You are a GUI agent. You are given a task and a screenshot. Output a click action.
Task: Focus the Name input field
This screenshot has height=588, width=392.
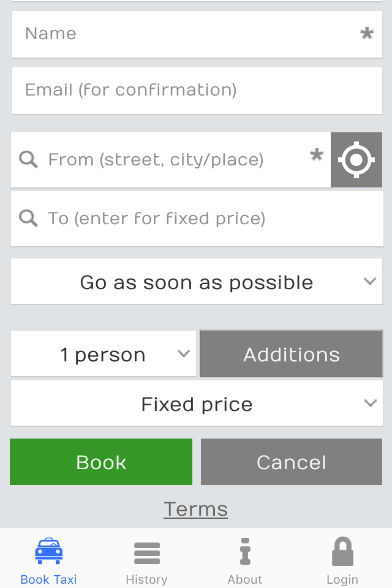(197, 34)
